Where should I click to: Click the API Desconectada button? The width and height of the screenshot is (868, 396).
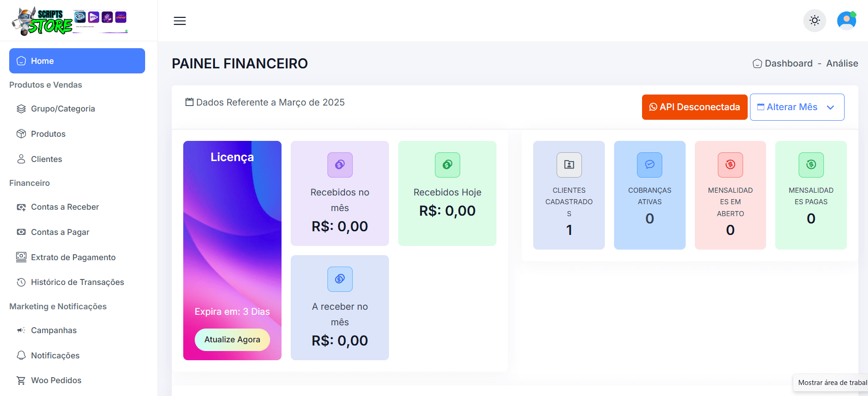pos(694,107)
